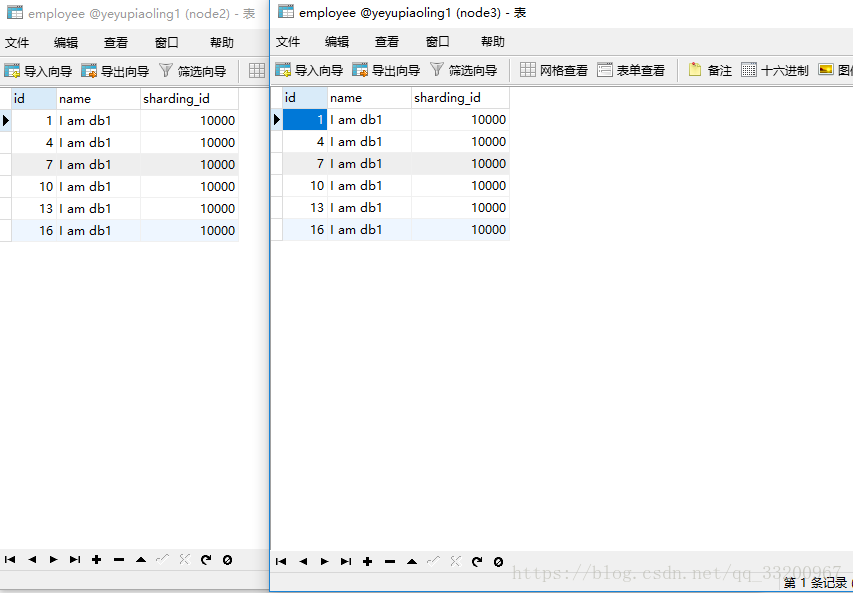This screenshot has height=593, width=853.
Task: Open Filter Wizard in the node3 window
Action: click(463, 71)
